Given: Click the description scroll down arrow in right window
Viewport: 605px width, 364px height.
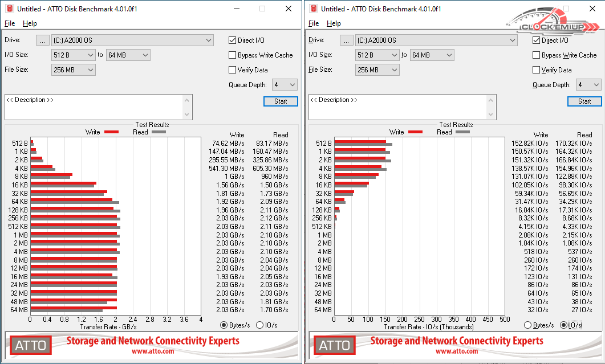Looking at the screenshot, I should pos(492,115).
